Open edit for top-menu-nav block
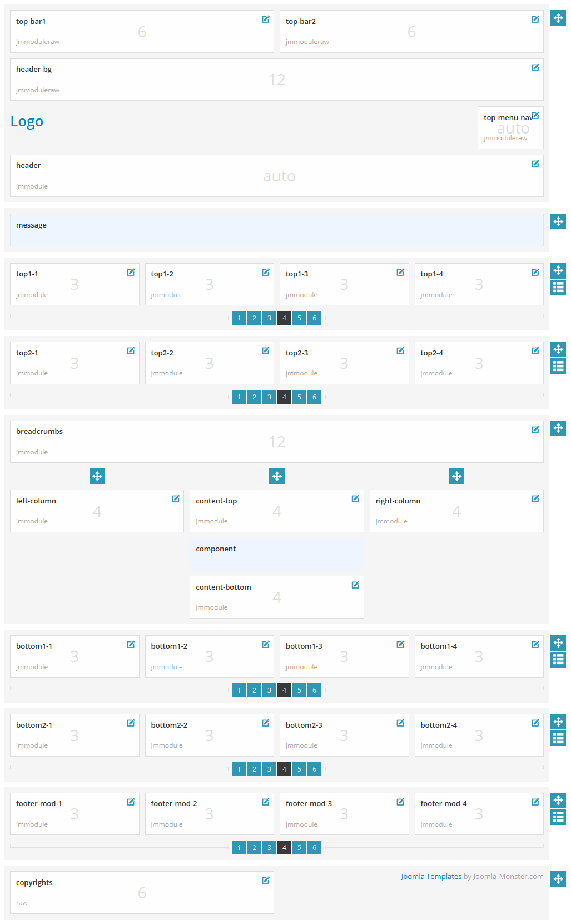The image size is (571, 924). (x=535, y=116)
